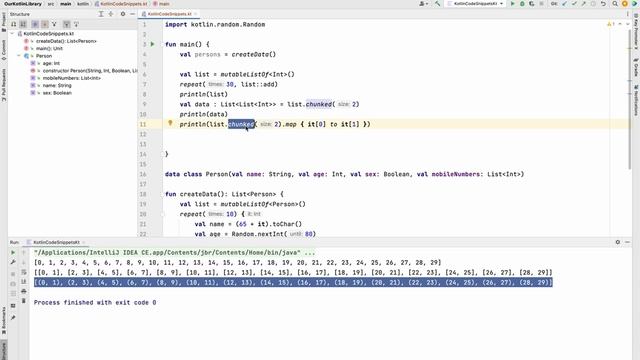The width and height of the screenshot is (640, 360).
Task: Select name: String in Structure tree
Action: tap(57, 85)
